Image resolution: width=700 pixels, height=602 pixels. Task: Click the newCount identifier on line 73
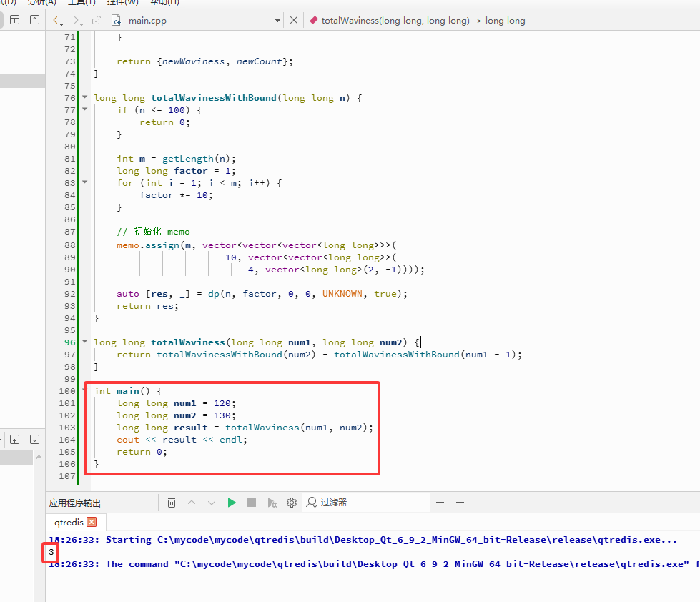[260, 61]
